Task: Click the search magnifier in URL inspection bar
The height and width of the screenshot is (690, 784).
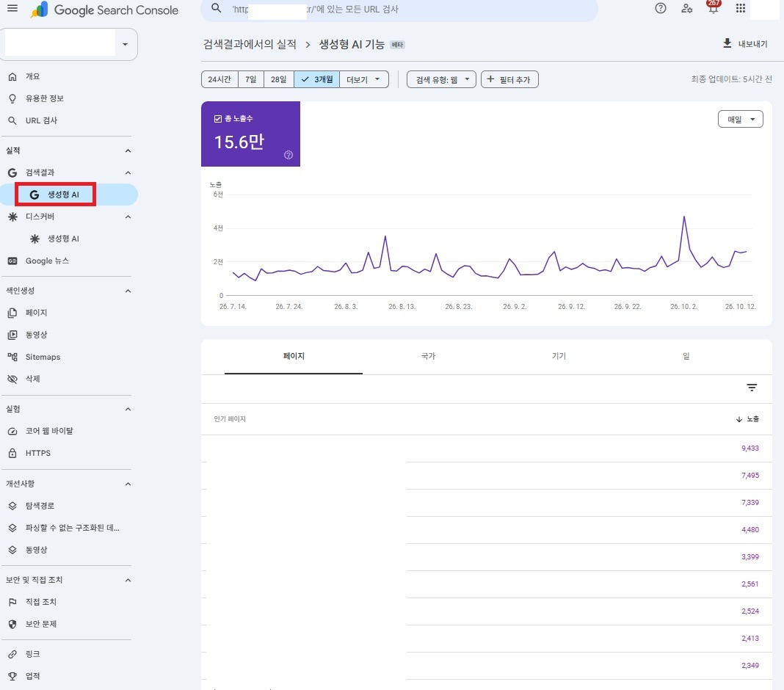Action: [x=216, y=9]
